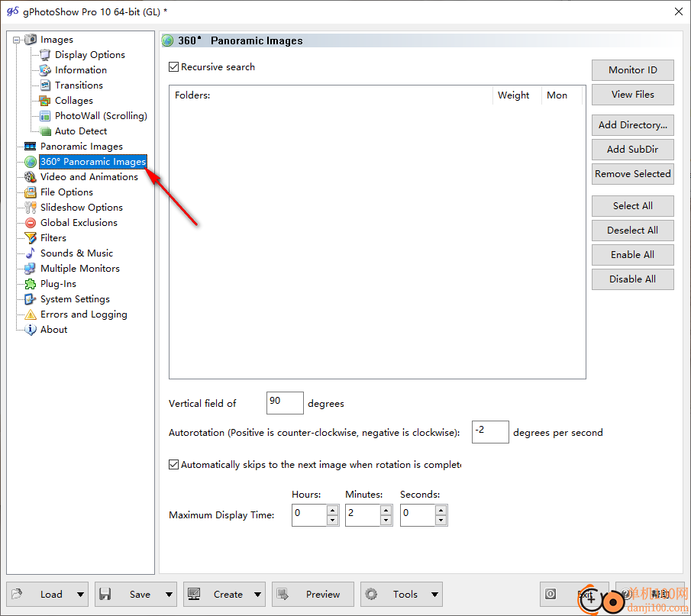Open the Load button dropdown arrow
Image resolution: width=691 pixels, height=616 pixels.
point(80,595)
